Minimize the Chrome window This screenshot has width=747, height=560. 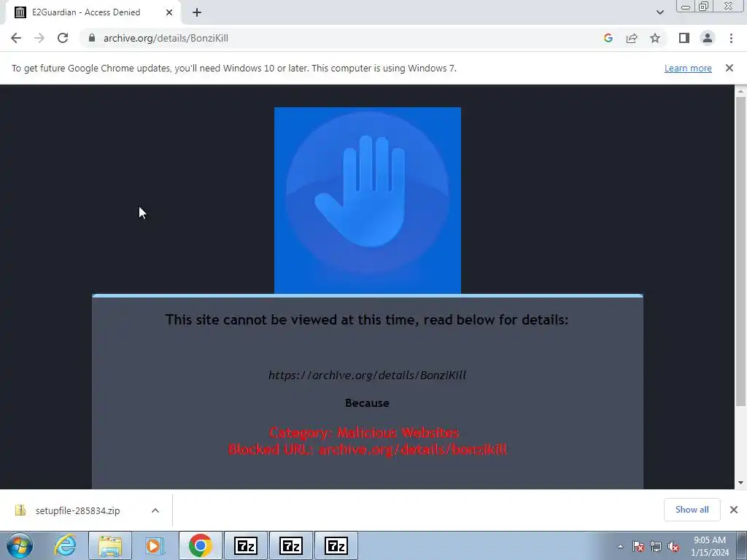(x=686, y=7)
